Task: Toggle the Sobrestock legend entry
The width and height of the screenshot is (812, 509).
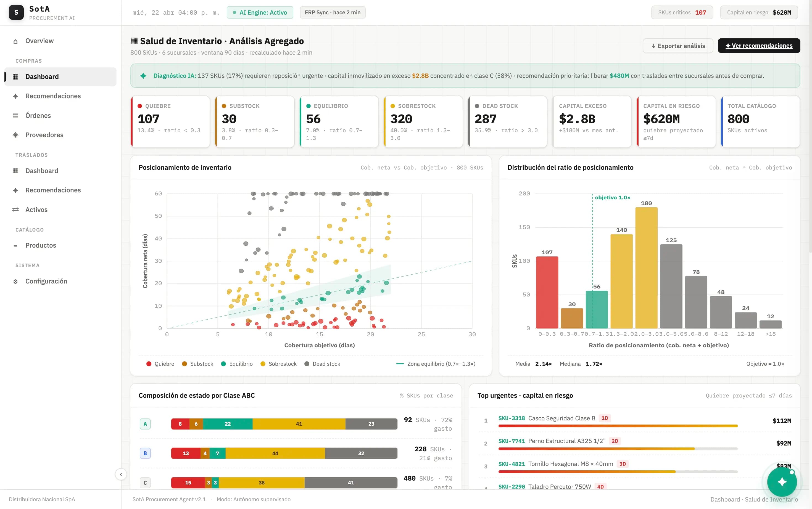Action: pyautogui.click(x=278, y=364)
